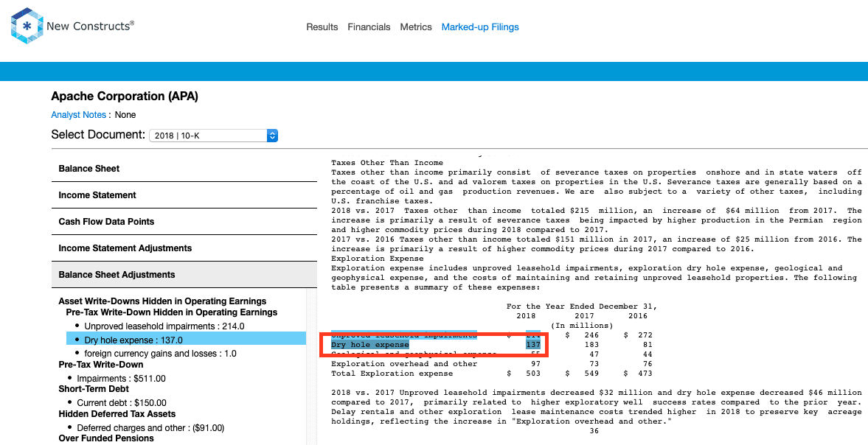
Task: Click Hidden Deferred Tax Assets heading
Action: (117, 414)
